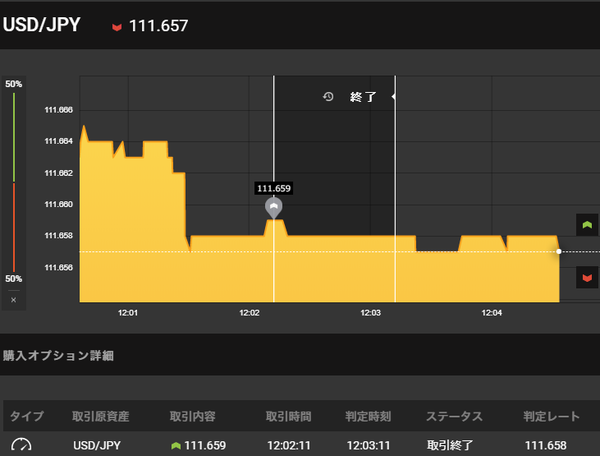This screenshot has width=600, height=456.
Task: Click the trade time 12:02:11 cell
Action: coord(289,445)
